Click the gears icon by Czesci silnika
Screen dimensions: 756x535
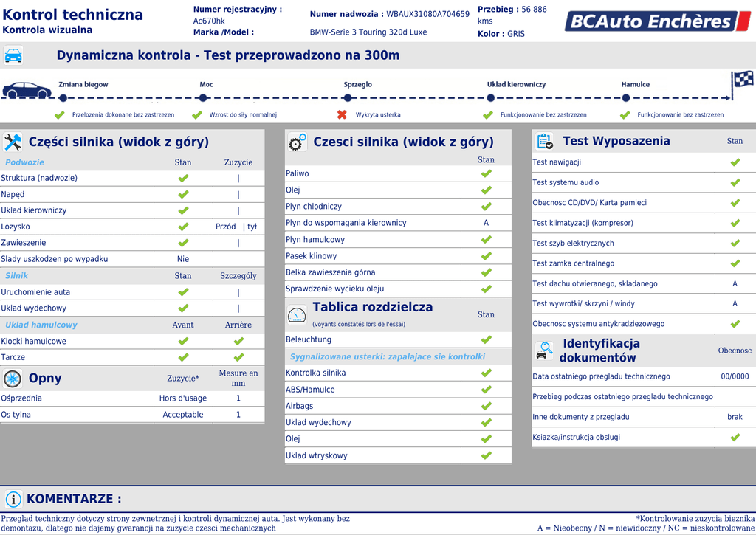(297, 142)
